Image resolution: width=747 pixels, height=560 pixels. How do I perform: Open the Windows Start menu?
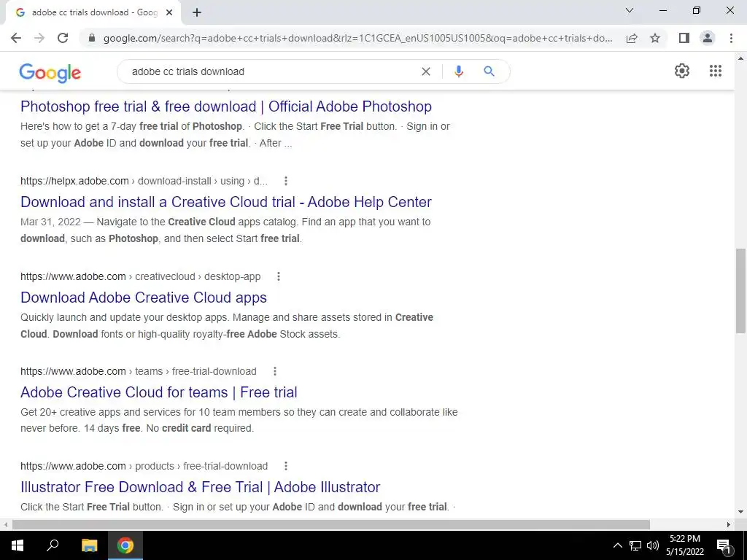[x=18, y=545]
